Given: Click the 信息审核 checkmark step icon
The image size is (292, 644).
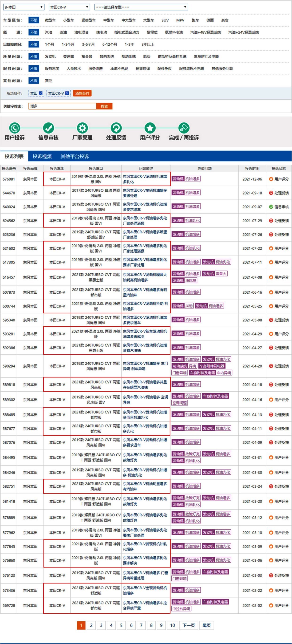Looking at the screenshot, I should (48, 128).
